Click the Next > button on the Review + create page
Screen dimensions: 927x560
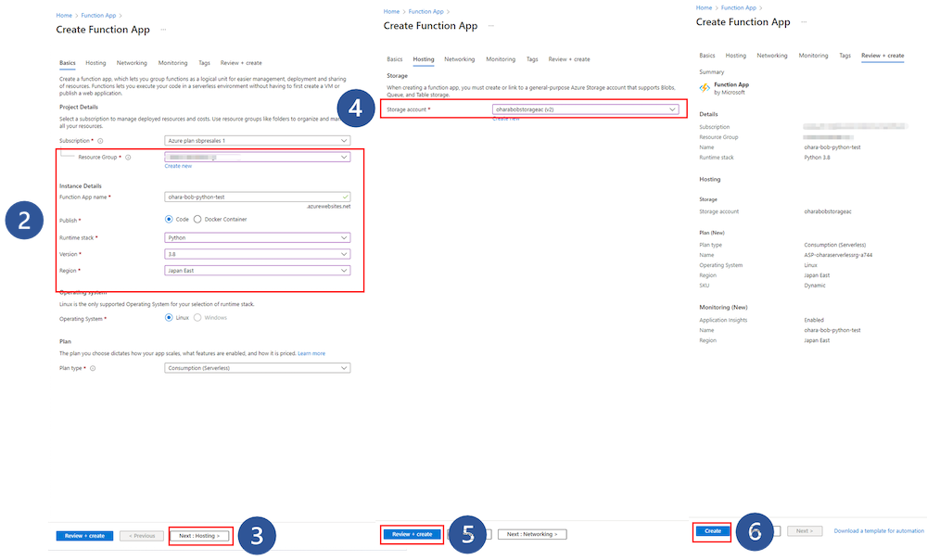tap(805, 531)
